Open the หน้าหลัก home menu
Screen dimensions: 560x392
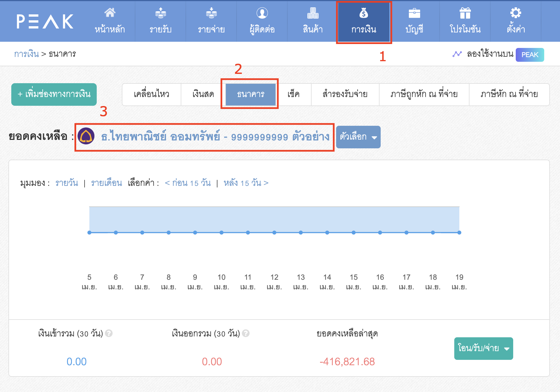(x=110, y=21)
